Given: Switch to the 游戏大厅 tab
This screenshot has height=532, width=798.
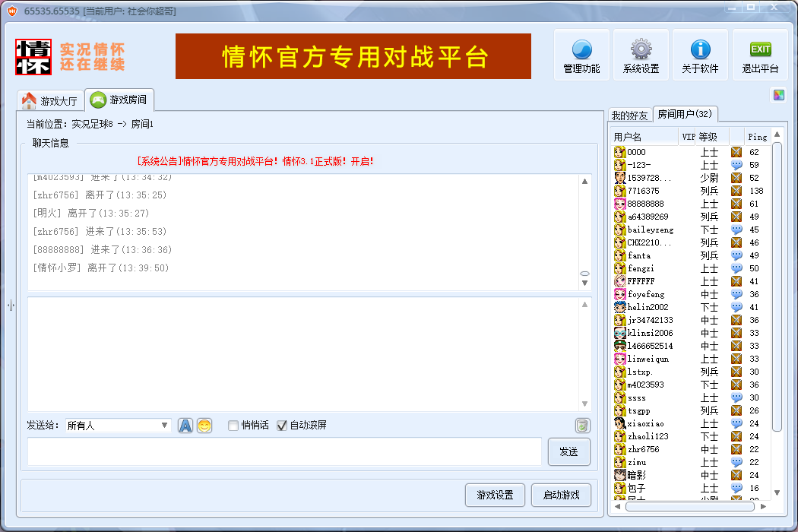Looking at the screenshot, I should [x=49, y=100].
